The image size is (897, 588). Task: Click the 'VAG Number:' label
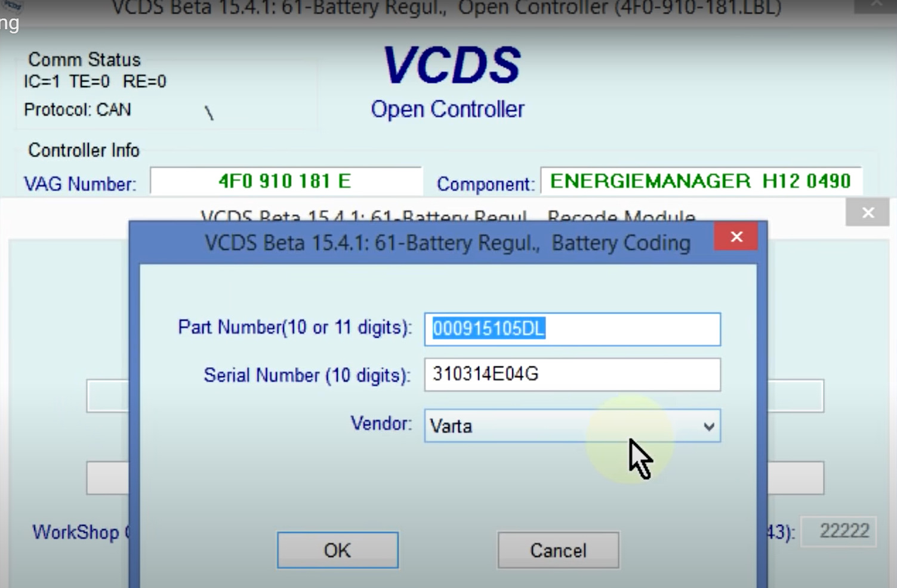click(x=80, y=184)
